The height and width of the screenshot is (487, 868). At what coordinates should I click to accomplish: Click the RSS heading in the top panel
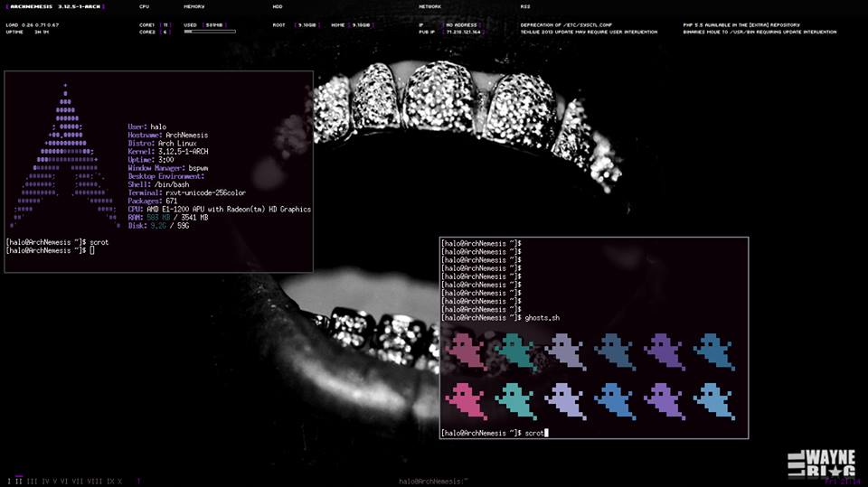click(524, 6)
